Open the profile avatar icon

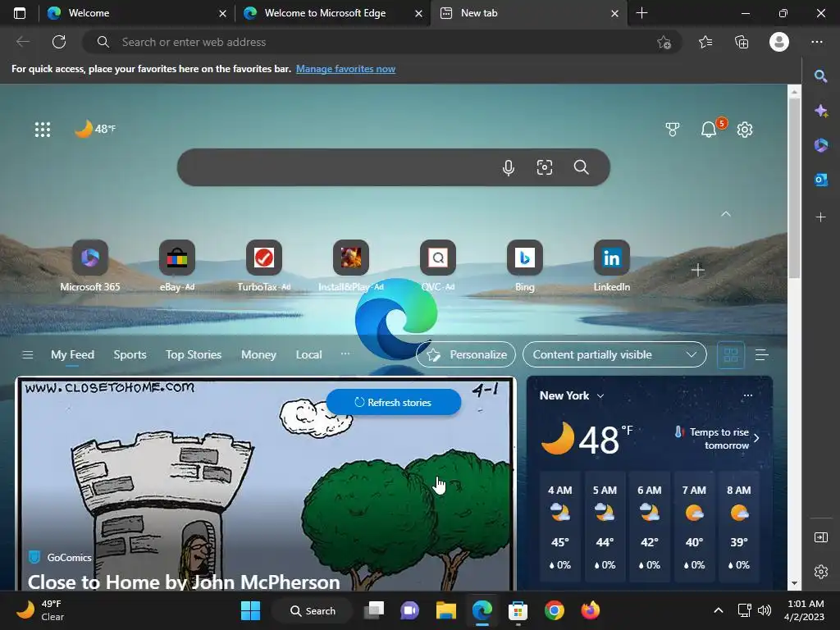point(779,42)
